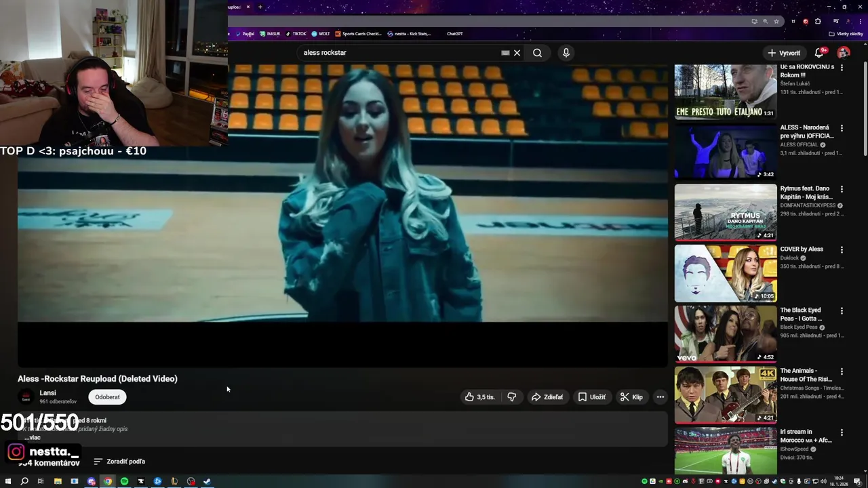Open the IMGUR bookmark
The width and height of the screenshot is (868, 488).
coord(270,34)
